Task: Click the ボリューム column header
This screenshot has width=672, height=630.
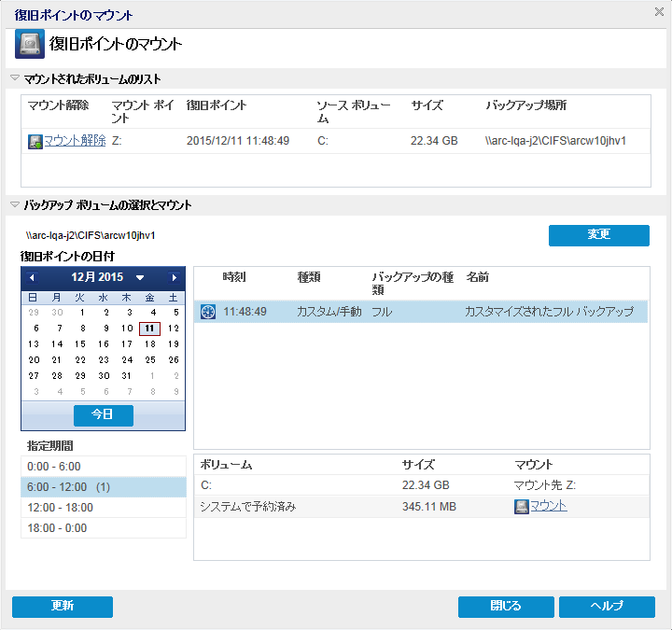Action: click(x=226, y=465)
